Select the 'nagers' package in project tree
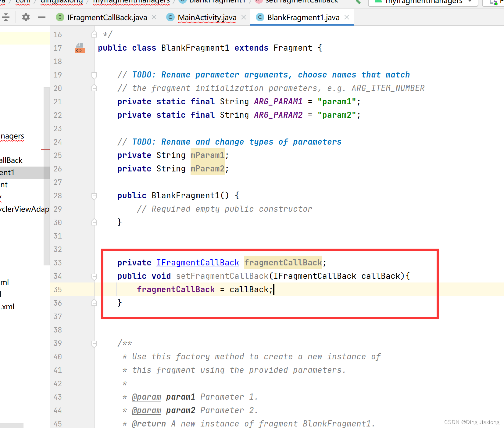 click(x=12, y=136)
